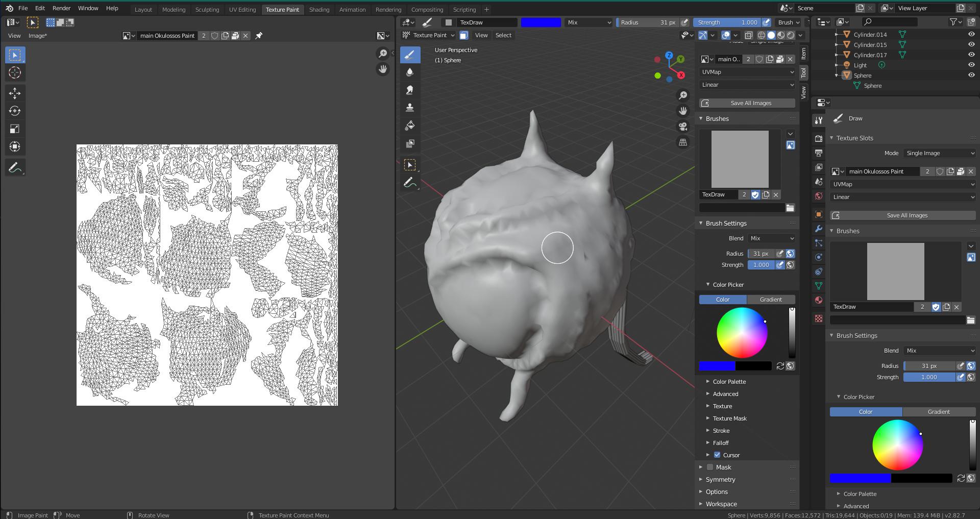Viewport: 980px width, 519px height.
Task: Click the blue brush color swatch in header
Action: click(x=541, y=22)
